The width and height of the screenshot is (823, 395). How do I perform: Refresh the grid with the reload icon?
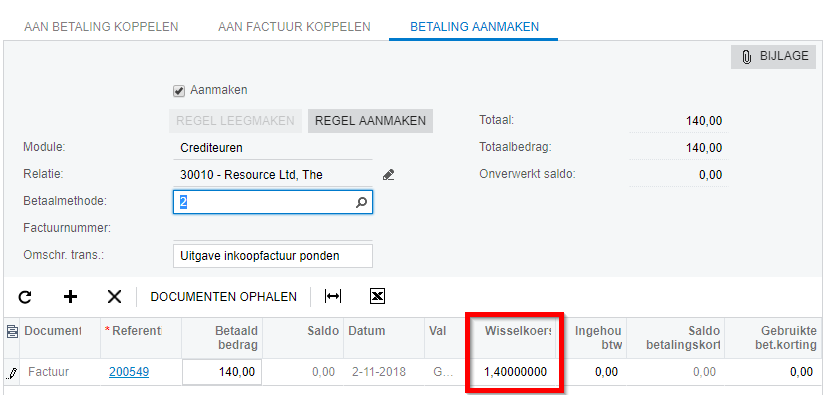coord(25,297)
